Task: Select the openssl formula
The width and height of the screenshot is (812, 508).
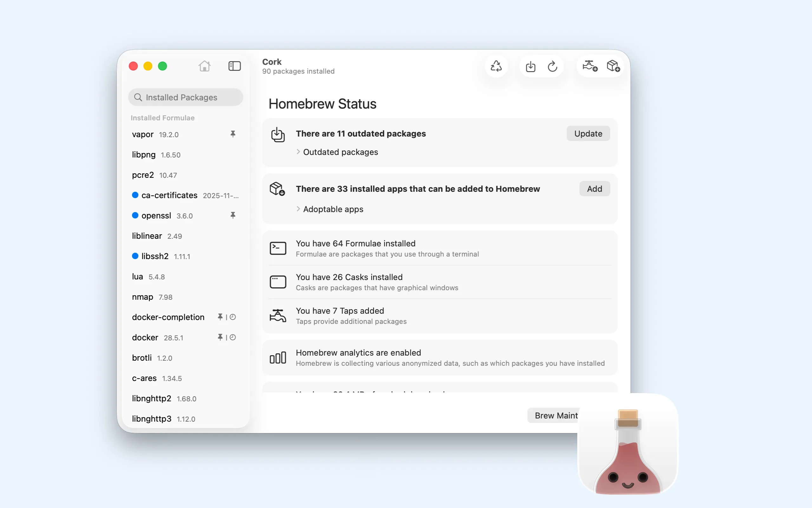Action: [x=186, y=215]
